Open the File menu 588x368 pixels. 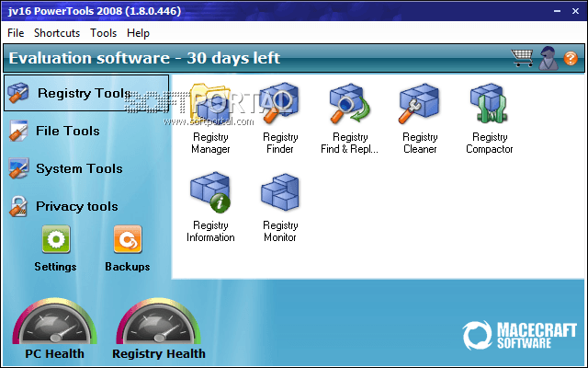point(16,33)
